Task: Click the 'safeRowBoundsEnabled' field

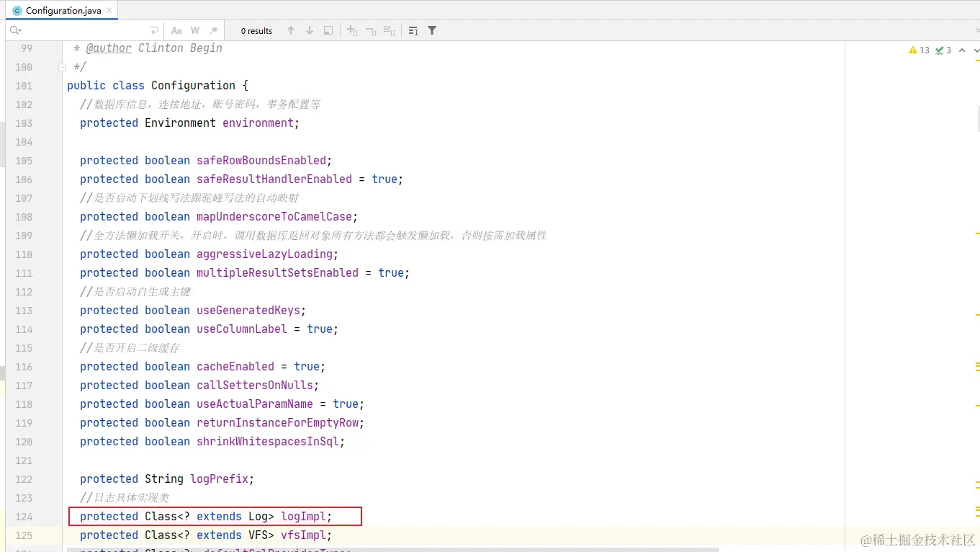Action: [261, 160]
